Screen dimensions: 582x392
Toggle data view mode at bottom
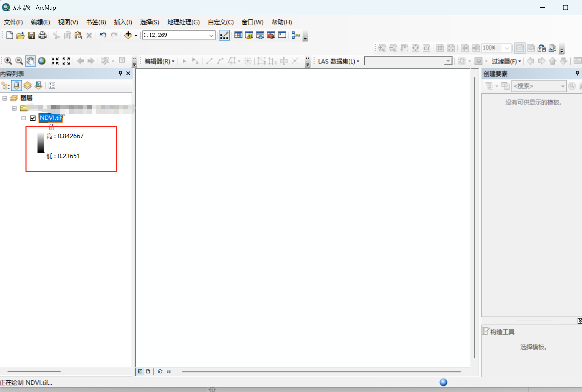[x=140, y=371]
